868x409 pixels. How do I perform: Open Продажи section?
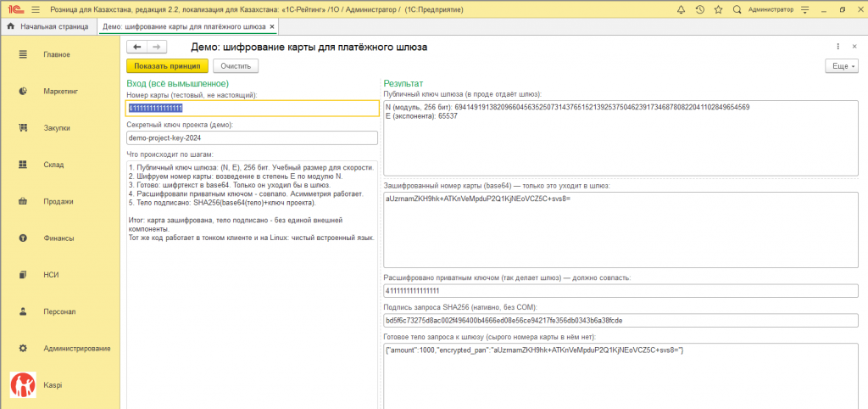(x=58, y=202)
